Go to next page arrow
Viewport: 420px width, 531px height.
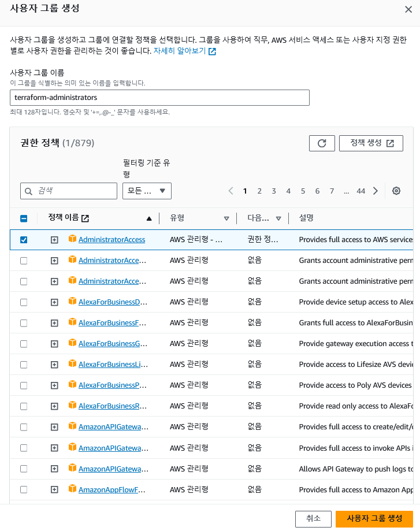[x=376, y=191]
